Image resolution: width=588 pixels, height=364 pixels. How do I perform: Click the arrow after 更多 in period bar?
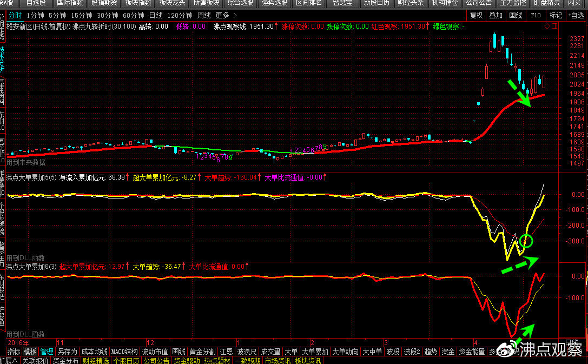[x=234, y=15]
